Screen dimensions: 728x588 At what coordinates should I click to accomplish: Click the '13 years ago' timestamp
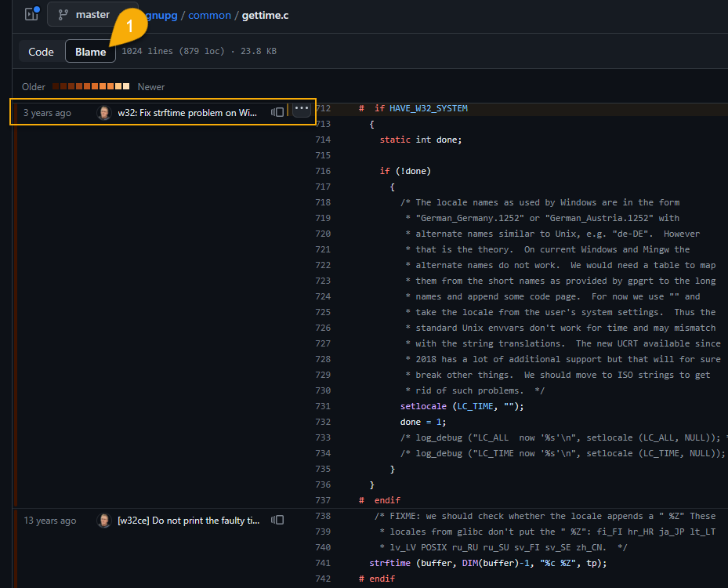click(49, 521)
